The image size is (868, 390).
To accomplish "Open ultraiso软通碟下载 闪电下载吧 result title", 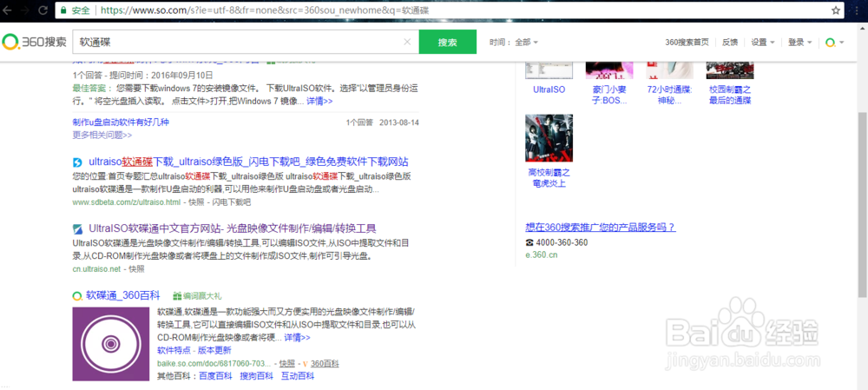I will (248, 162).
